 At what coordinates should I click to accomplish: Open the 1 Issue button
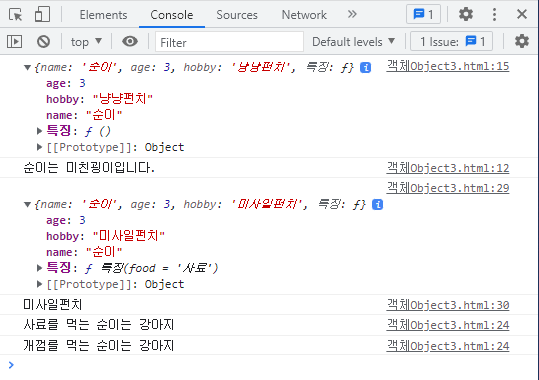pyautogui.click(x=452, y=42)
